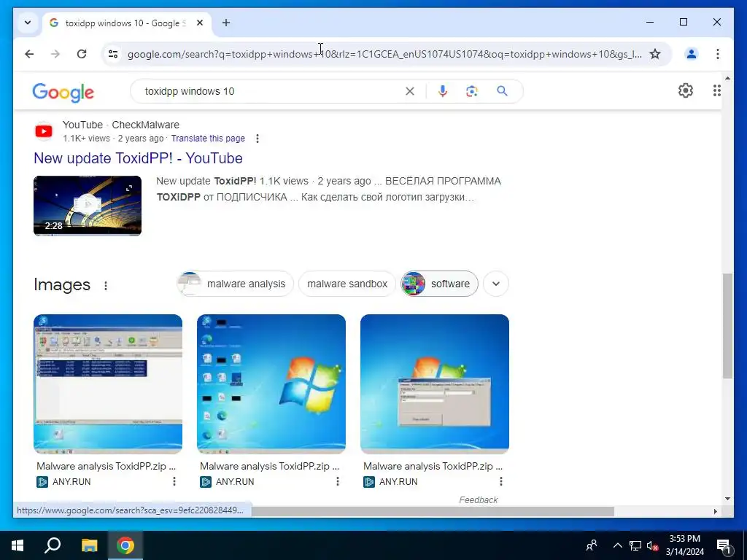Click the forward navigation arrow
Screen dimensions: 747x560
55,54
